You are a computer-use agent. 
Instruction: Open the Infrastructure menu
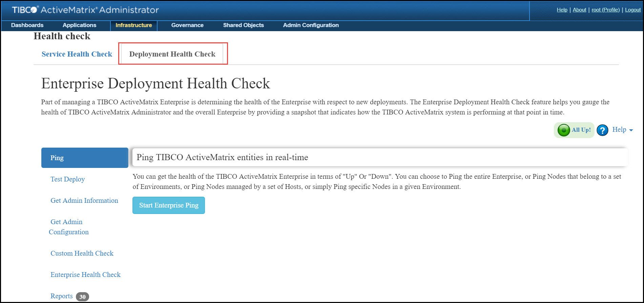coord(133,25)
